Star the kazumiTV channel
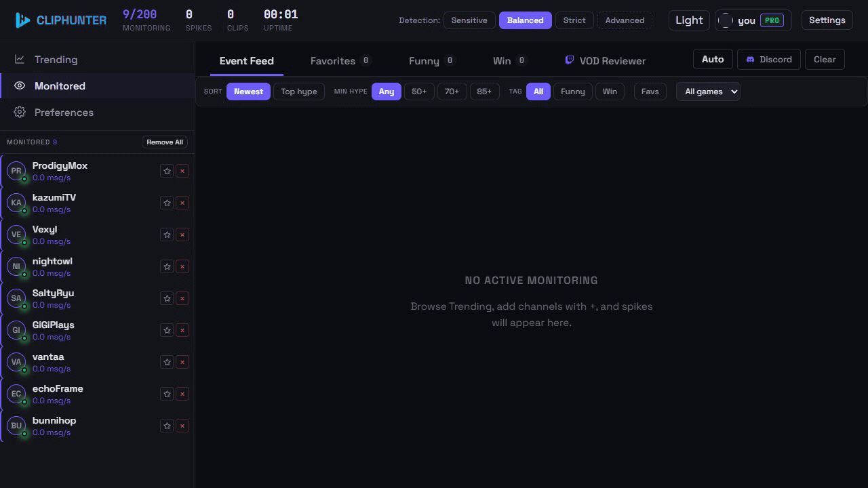 click(167, 203)
